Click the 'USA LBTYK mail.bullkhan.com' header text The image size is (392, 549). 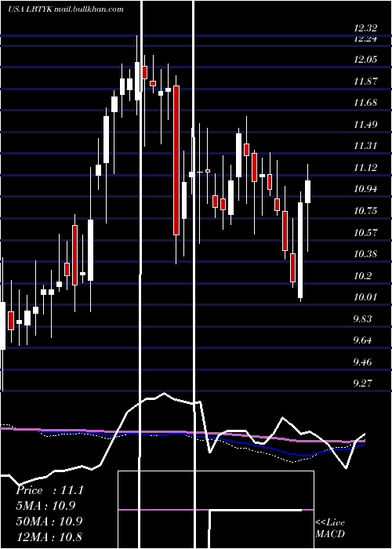point(66,9)
